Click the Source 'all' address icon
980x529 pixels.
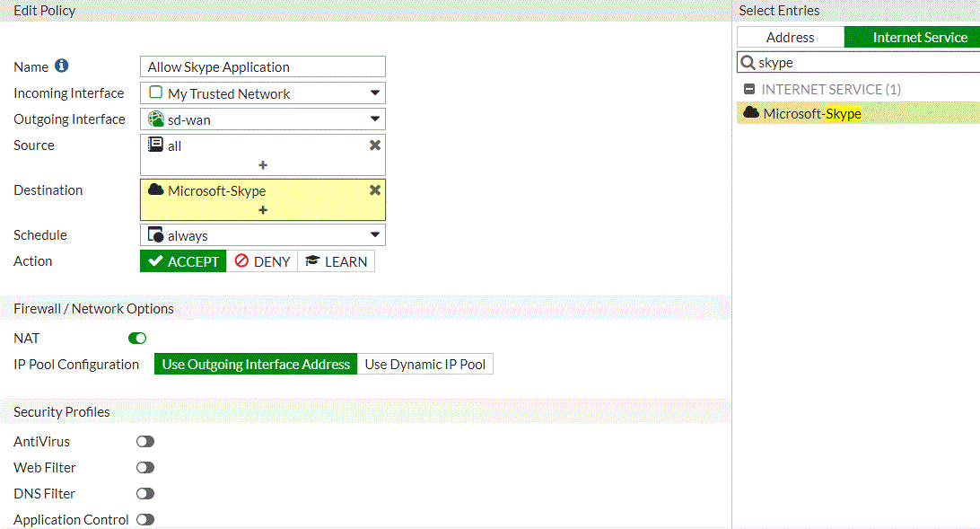155,145
